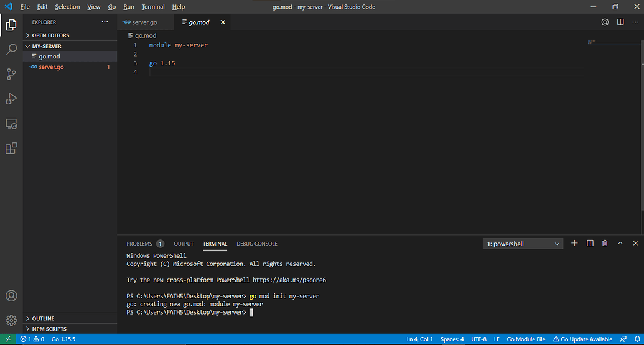
Task: Click the go.mod breadcrumb above editor
Action: tap(142, 35)
